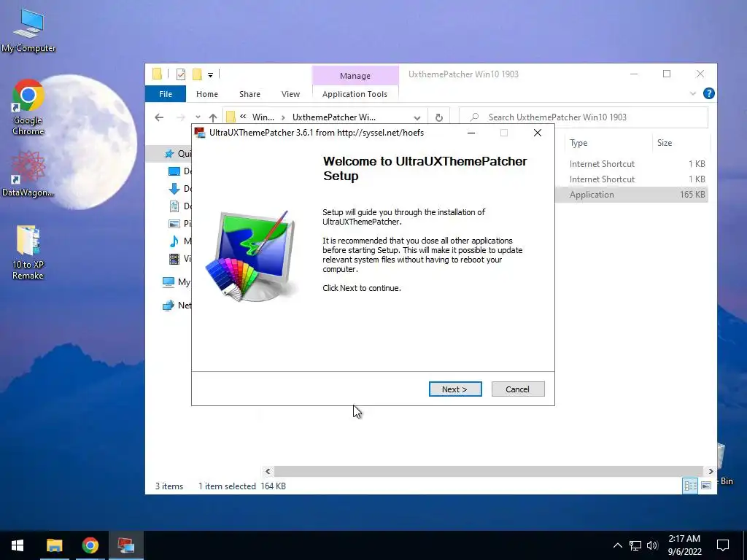Viewport: 747px width, 560px height.
Task: Switch Explorer to Large icons view
Action: coord(706,486)
